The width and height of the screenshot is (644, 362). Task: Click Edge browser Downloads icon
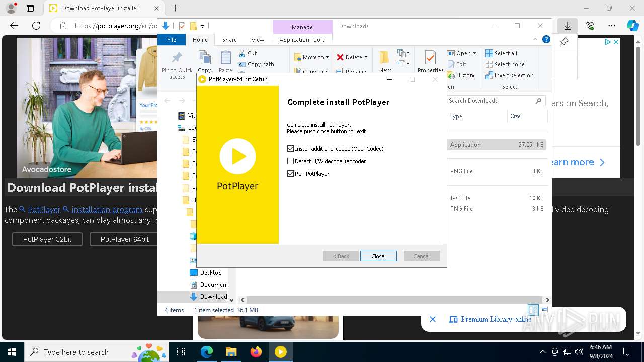pyautogui.click(x=568, y=26)
